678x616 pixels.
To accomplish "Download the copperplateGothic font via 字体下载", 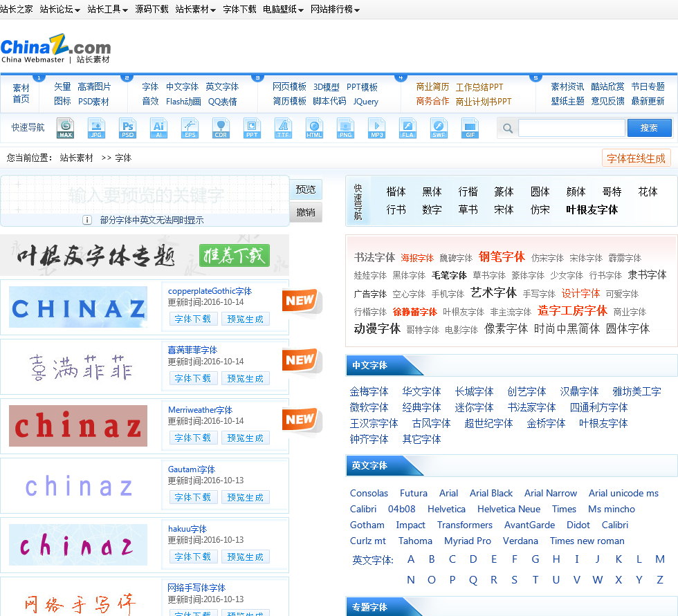I will tap(193, 319).
